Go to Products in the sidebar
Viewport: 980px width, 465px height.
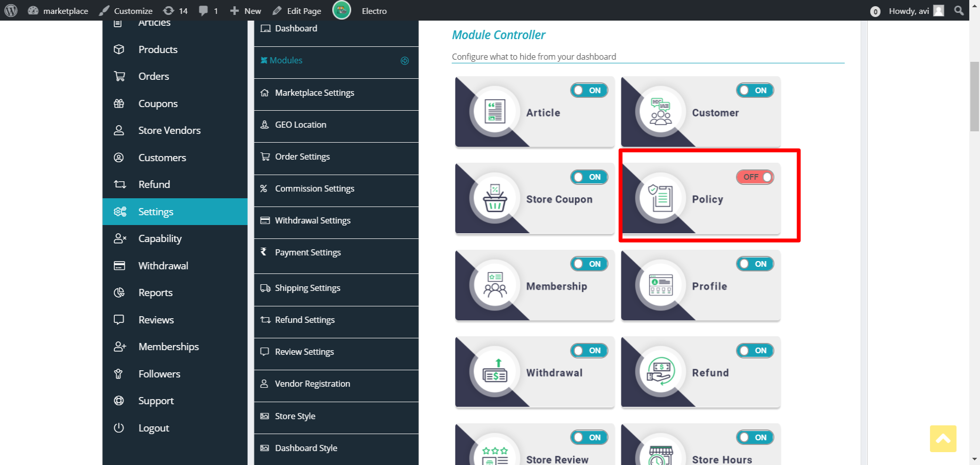175,49
